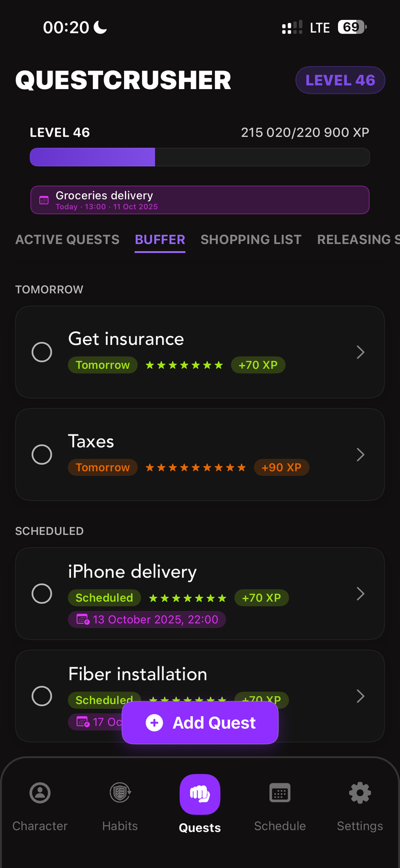Switch to Active Quests tab

tap(67, 240)
